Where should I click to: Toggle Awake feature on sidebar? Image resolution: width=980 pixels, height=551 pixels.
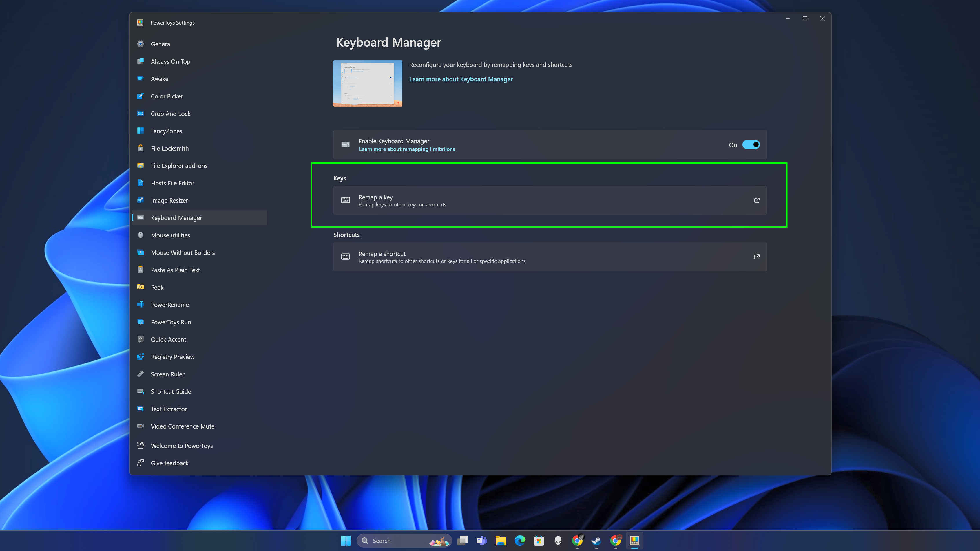tap(160, 78)
